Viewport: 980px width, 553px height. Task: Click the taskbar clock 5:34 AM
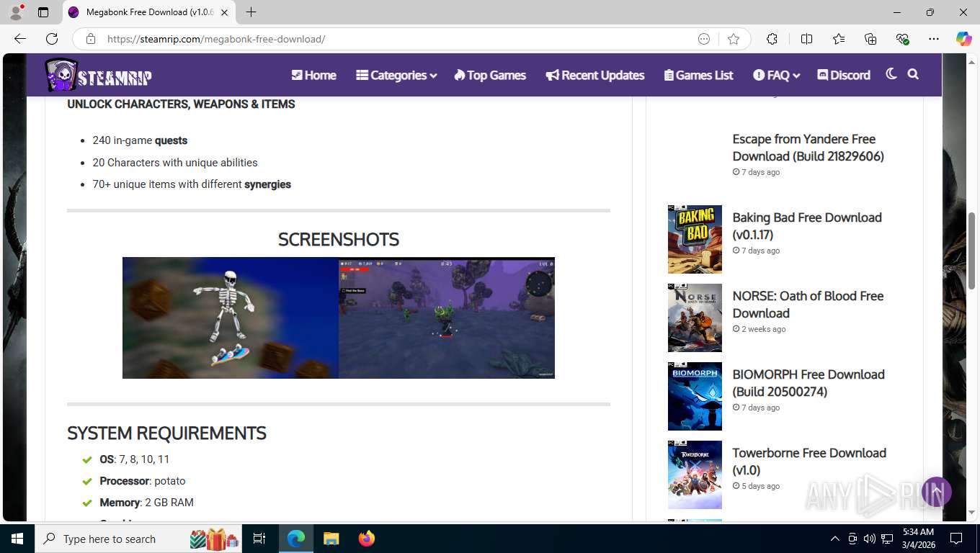918,539
